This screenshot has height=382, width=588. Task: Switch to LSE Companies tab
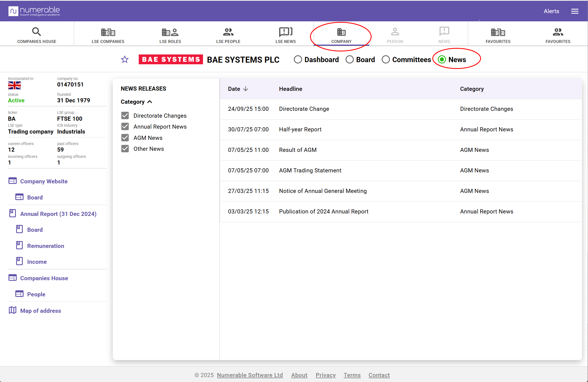(x=108, y=35)
